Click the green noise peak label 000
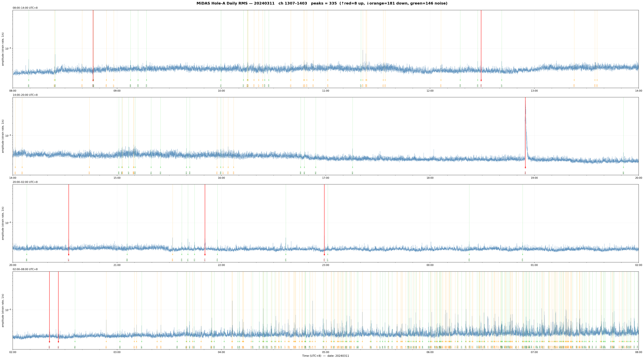 [29, 86]
